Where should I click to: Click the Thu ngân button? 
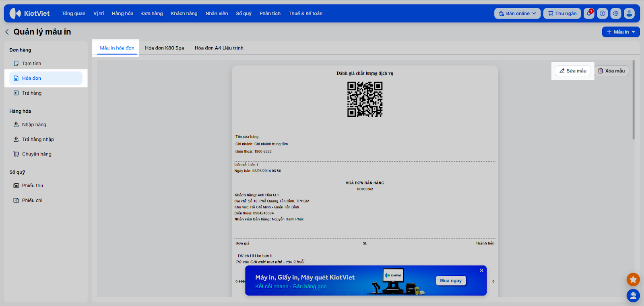pyautogui.click(x=562, y=13)
